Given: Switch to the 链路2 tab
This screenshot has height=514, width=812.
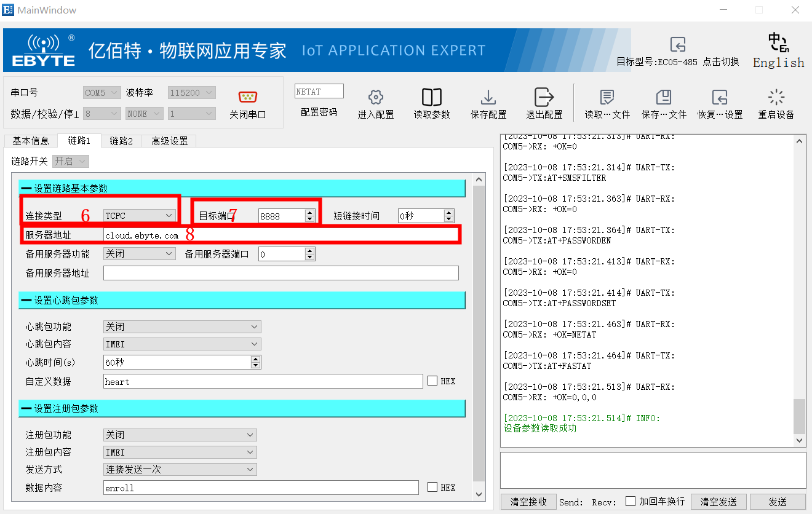Looking at the screenshot, I should click(x=121, y=141).
